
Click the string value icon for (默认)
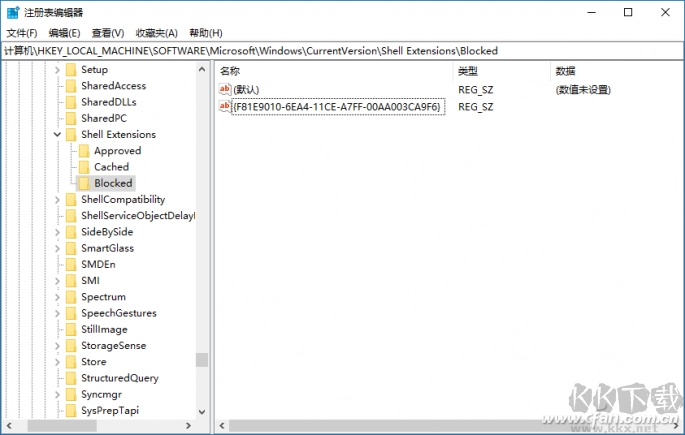pyautogui.click(x=225, y=89)
